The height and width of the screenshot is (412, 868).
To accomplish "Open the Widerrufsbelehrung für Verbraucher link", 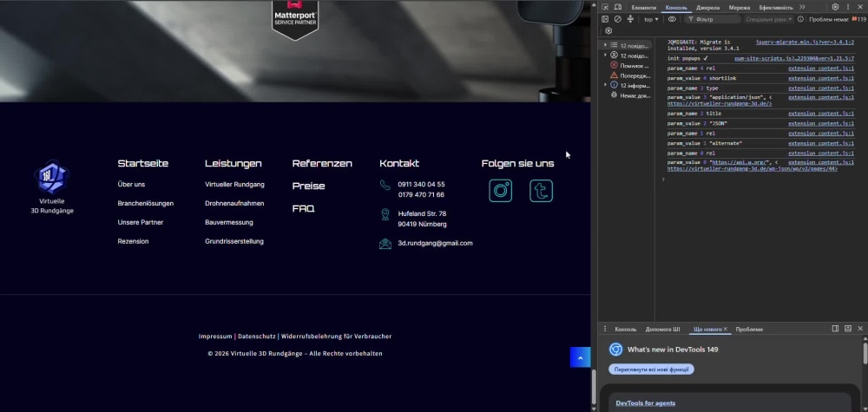I will click(336, 337).
